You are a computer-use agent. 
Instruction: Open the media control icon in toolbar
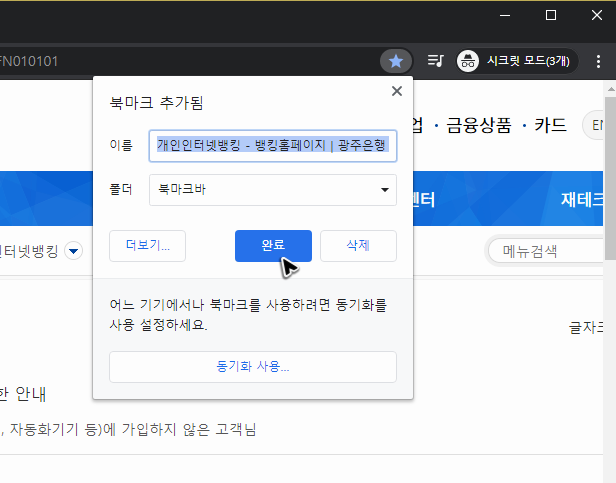click(435, 61)
